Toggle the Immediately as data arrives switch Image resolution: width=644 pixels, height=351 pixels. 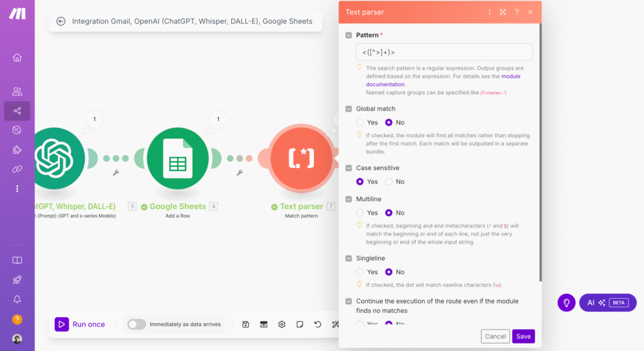tap(136, 325)
